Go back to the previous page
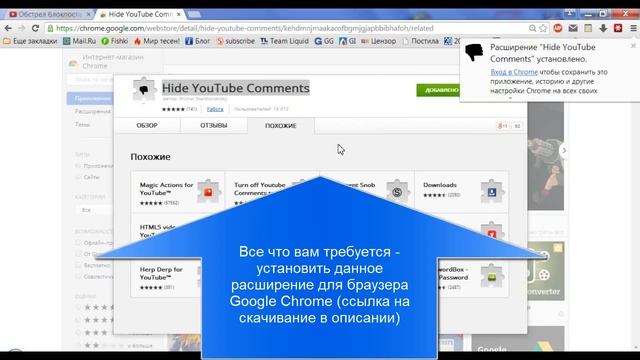640x360 pixels. coord(8,28)
